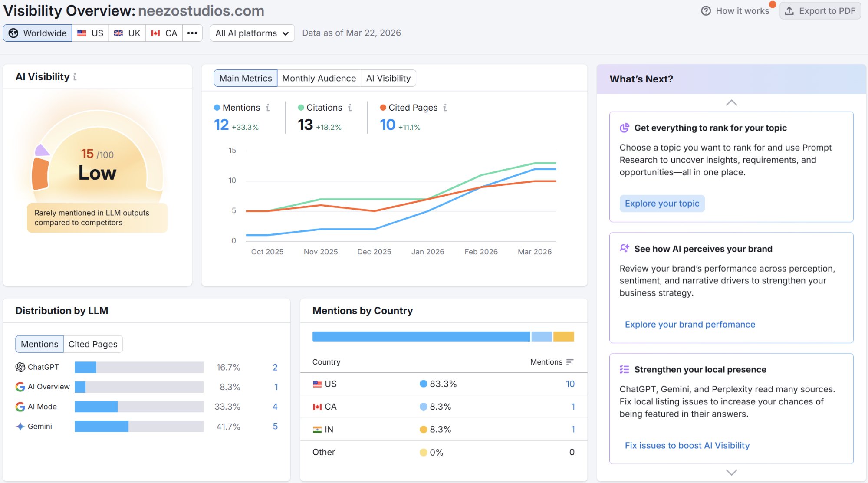Click the Cited Pages total value 10
The image size is (868, 483).
point(388,125)
